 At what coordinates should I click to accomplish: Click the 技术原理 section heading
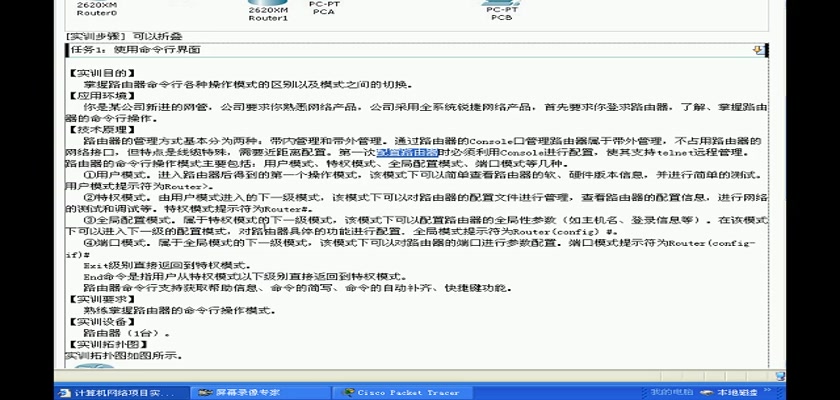(97, 129)
